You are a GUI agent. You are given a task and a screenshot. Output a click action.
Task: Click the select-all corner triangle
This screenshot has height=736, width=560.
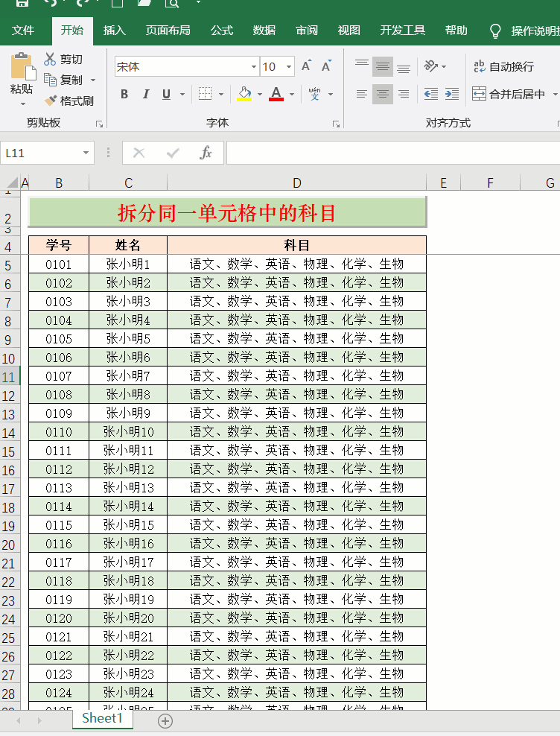click(11, 183)
